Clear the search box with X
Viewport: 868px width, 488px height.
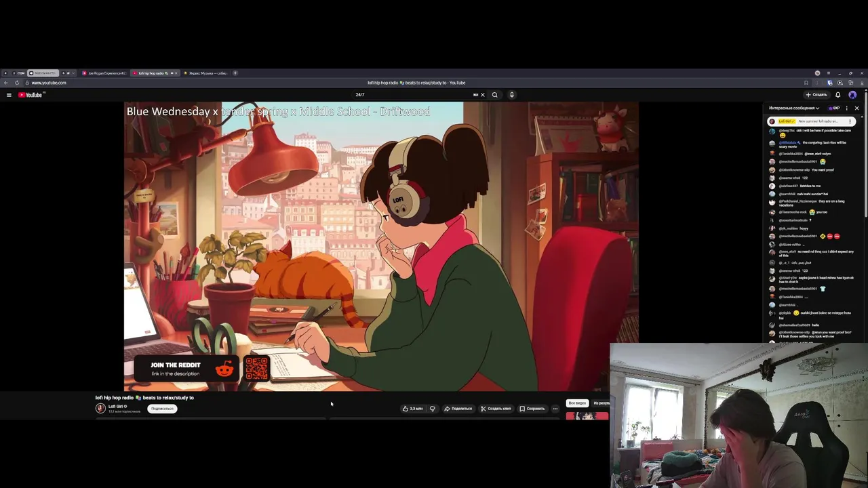pyautogui.click(x=483, y=95)
